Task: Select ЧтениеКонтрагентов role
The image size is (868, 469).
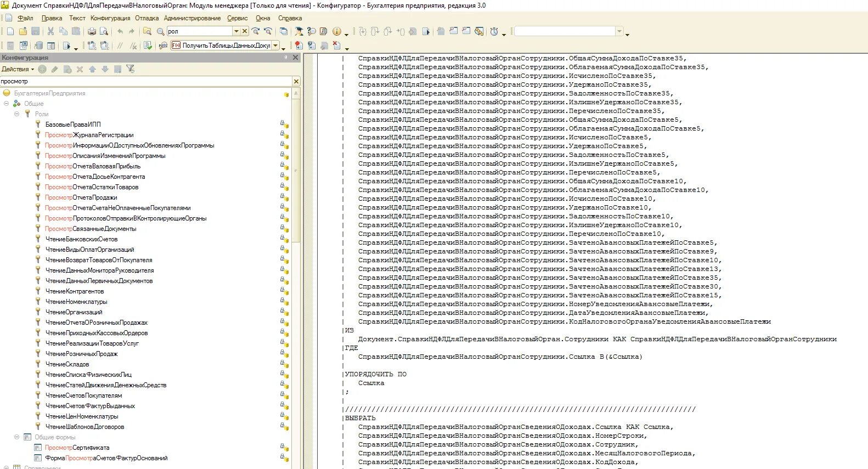Action: click(75, 291)
